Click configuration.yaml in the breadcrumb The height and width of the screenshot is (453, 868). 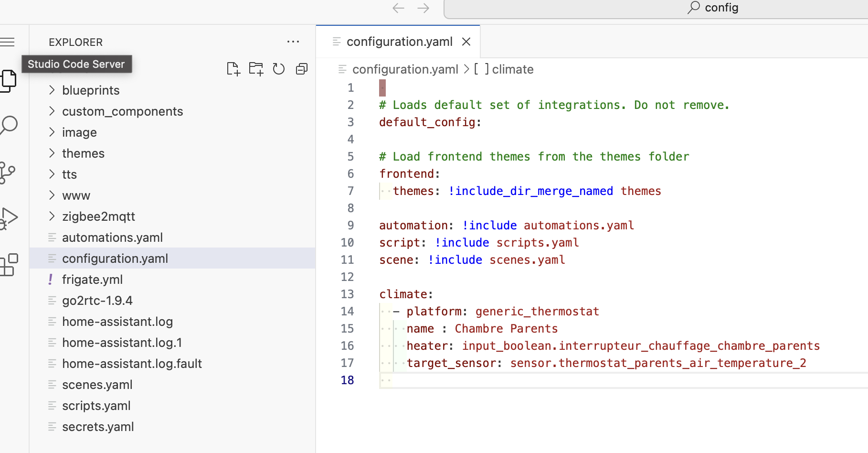405,69
